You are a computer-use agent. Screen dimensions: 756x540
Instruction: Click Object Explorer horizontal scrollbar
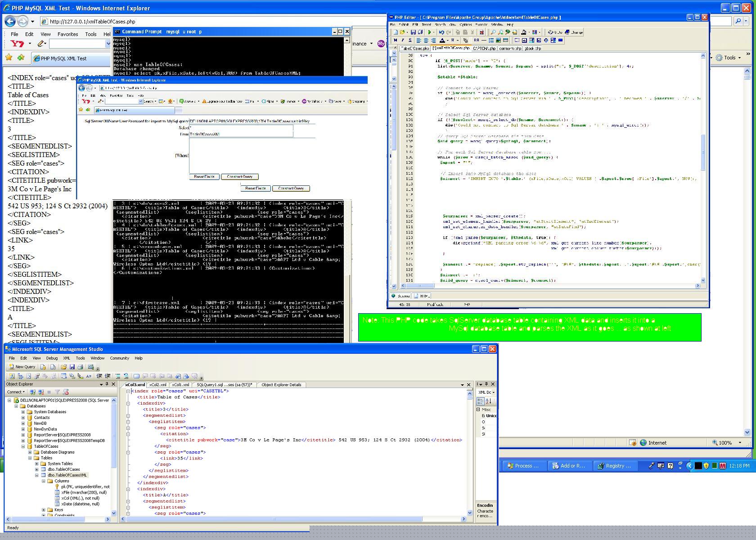click(x=58, y=519)
